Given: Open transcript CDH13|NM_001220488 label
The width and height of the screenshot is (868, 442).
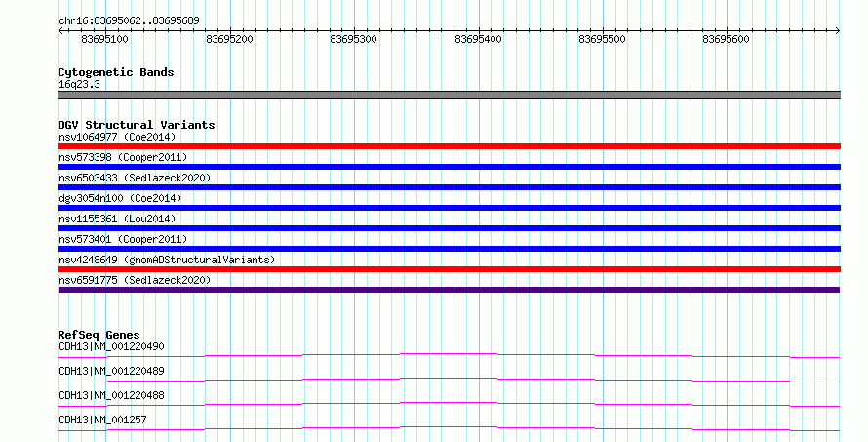Looking at the screenshot, I should point(111,395).
